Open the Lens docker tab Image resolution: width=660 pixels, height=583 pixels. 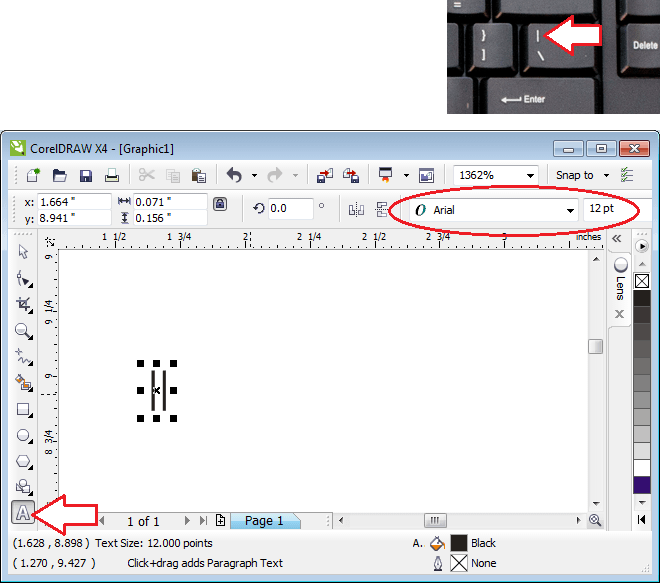tap(620, 280)
